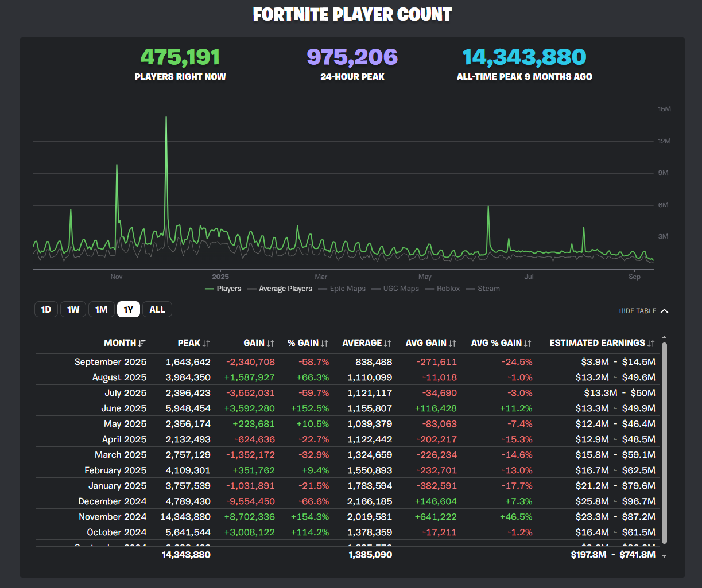
Task: Select the December 2024 row label
Action: [113, 501]
